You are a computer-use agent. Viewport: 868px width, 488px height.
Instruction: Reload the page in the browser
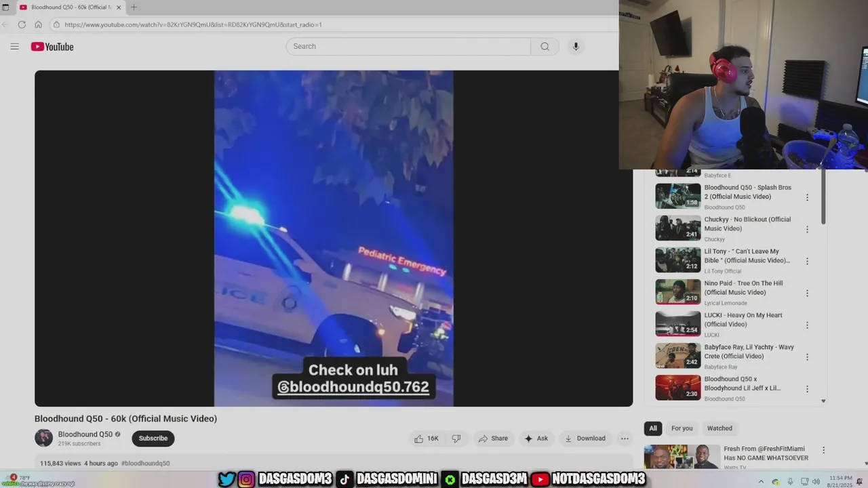(x=22, y=24)
